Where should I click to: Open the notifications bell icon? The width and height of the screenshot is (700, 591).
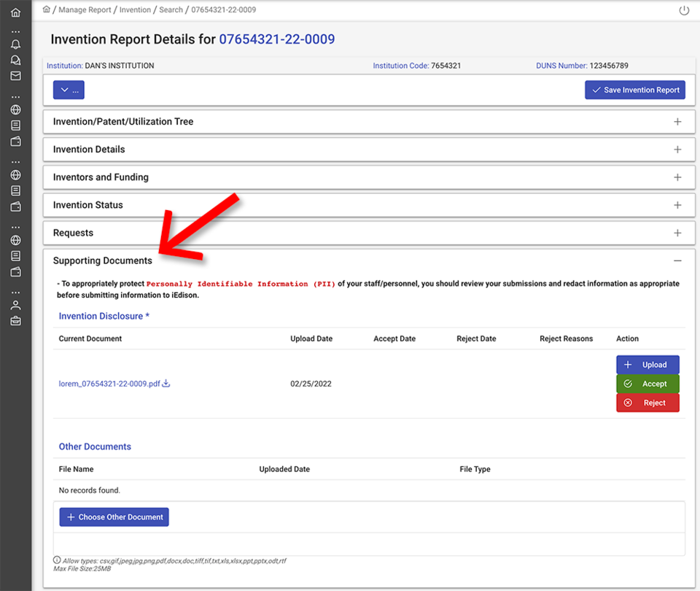15,45
